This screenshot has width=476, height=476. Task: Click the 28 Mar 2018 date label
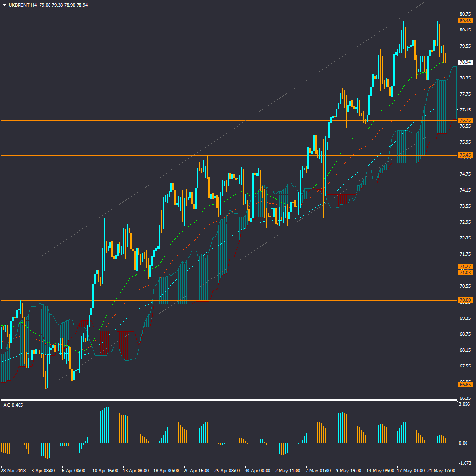tap(14, 470)
